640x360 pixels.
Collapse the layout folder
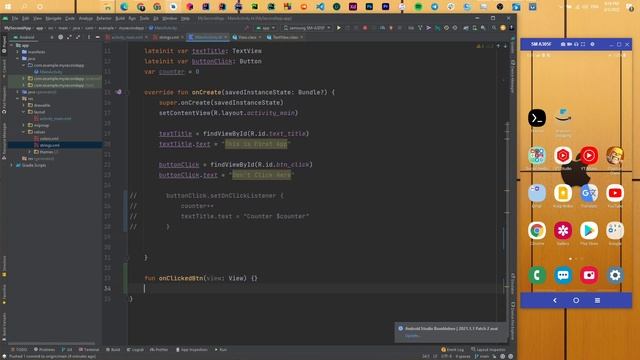tap(24, 112)
